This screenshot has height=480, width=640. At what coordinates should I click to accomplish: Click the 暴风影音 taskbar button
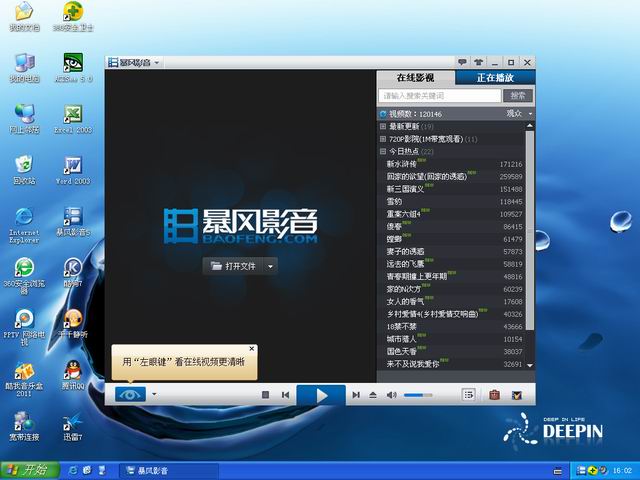[168, 471]
